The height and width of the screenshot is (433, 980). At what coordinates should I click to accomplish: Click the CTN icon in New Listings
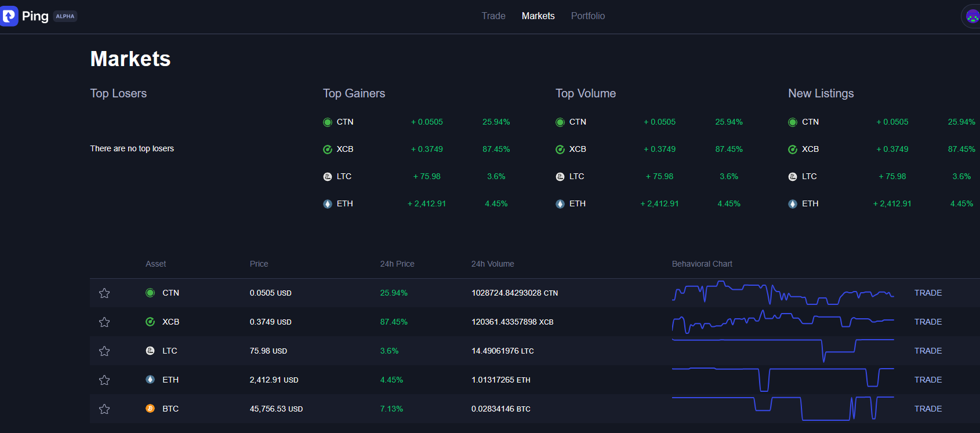click(793, 122)
